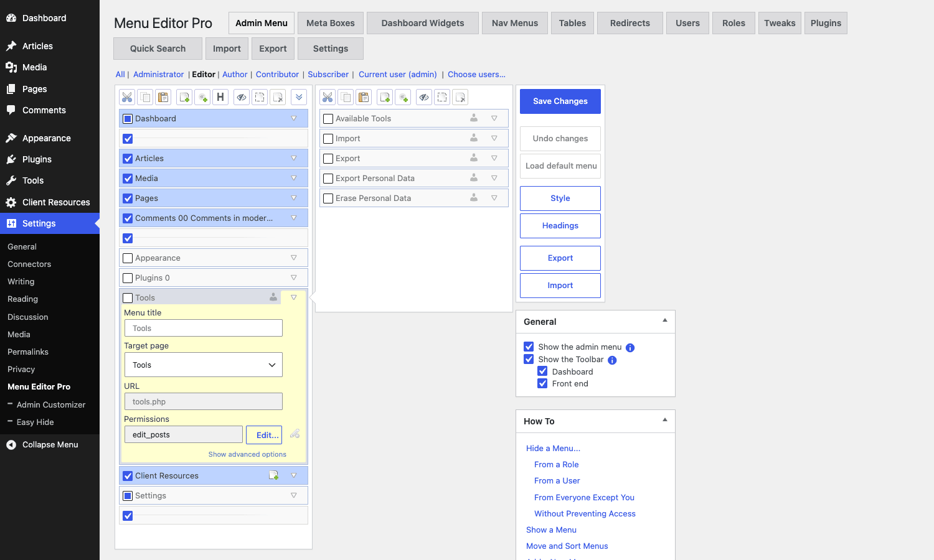Screen dimensions: 934x560
Task: Enable the Plugins 0 menu checkbox
Action: pos(128,278)
